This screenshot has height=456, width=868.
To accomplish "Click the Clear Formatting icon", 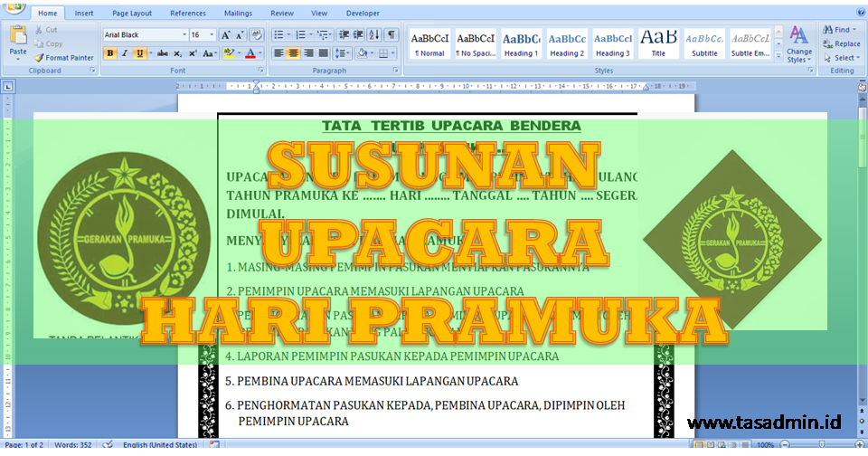I will [x=256, y=35].
